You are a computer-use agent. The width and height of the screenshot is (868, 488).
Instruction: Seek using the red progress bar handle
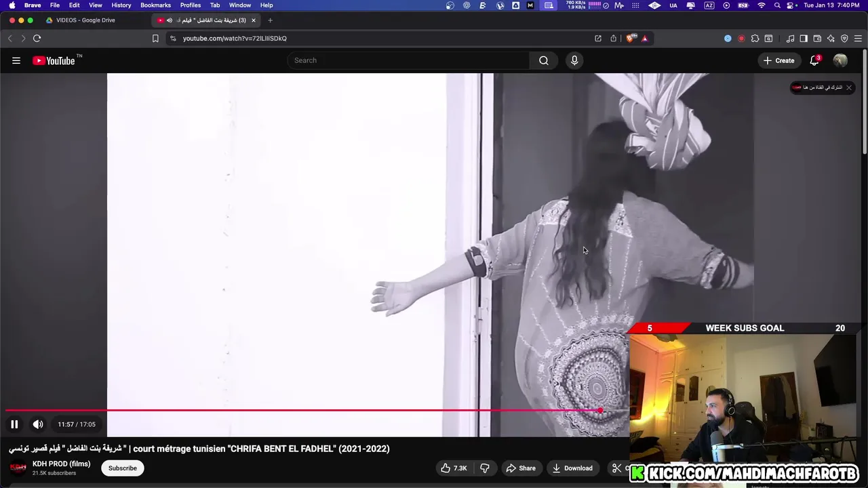tap(601, 410)
